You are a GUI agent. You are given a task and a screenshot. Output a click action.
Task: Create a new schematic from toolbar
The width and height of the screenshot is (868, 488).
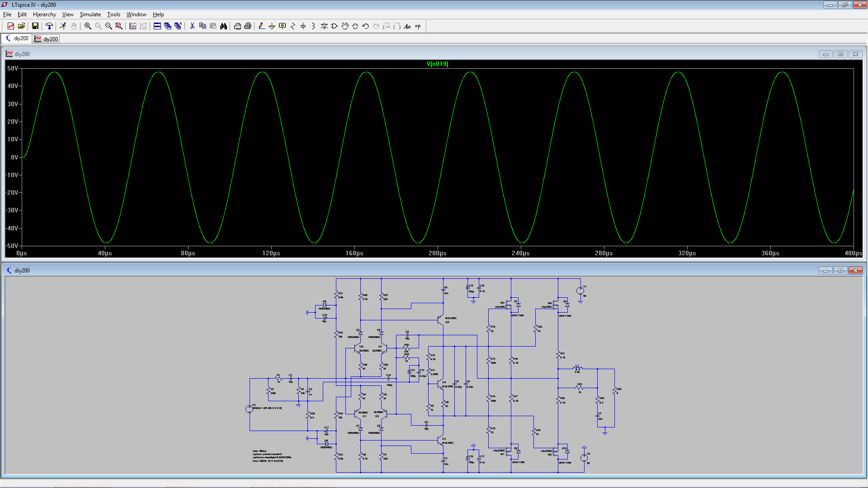pyautogui.click(x=11, y=26)
